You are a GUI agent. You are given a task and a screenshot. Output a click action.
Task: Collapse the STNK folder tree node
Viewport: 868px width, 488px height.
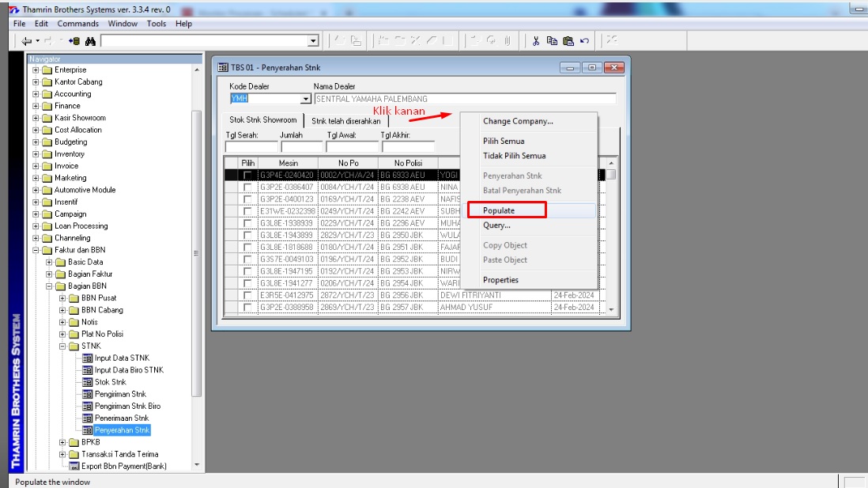[62, 346]
